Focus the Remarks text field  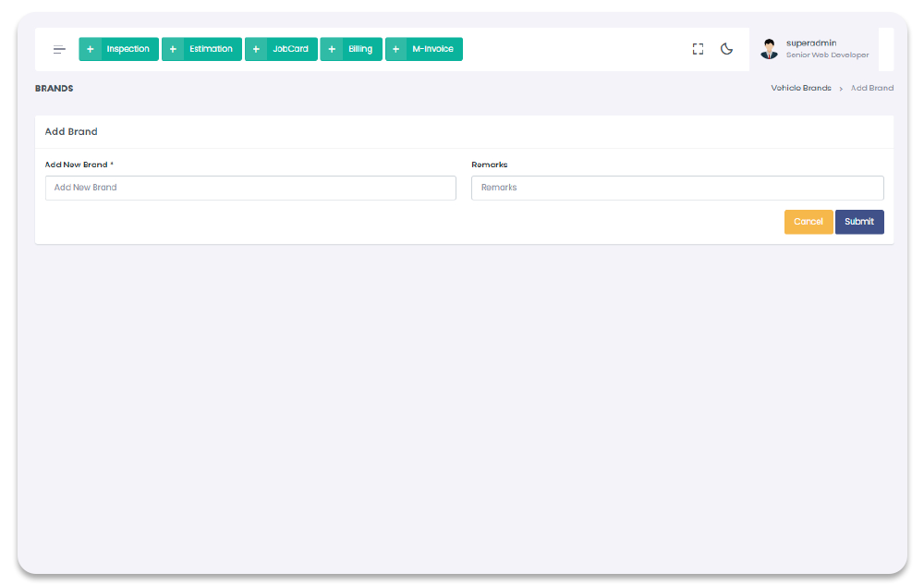[677, 188]
